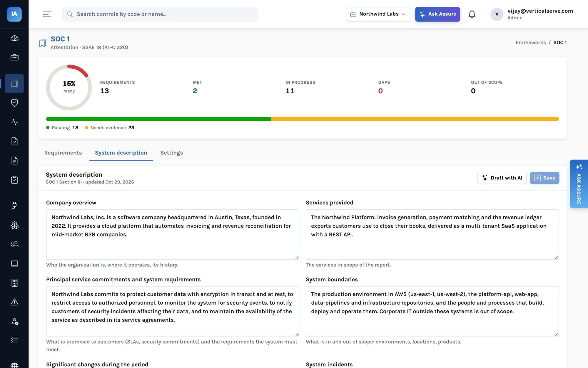Image resolution: width=588 pixels, height=368 pixels.
Task: Save the system description
Action: point(544,178)
